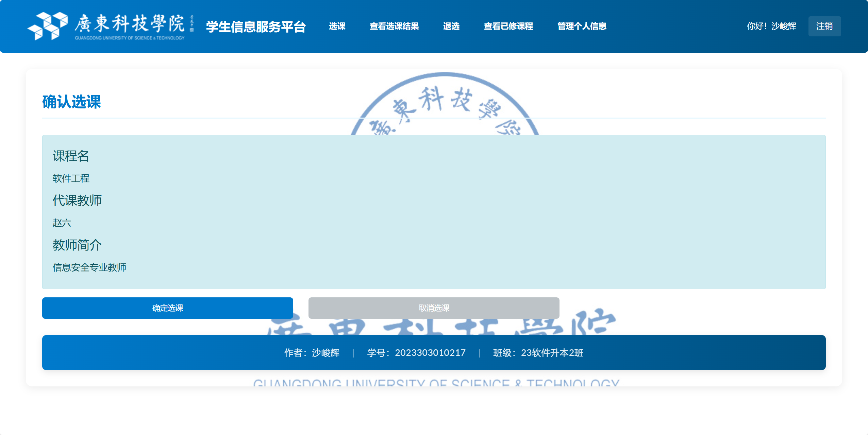868x435 pixels.
Task: Open 查看已修课程 navigation link
Action: [x=508, y=26]
